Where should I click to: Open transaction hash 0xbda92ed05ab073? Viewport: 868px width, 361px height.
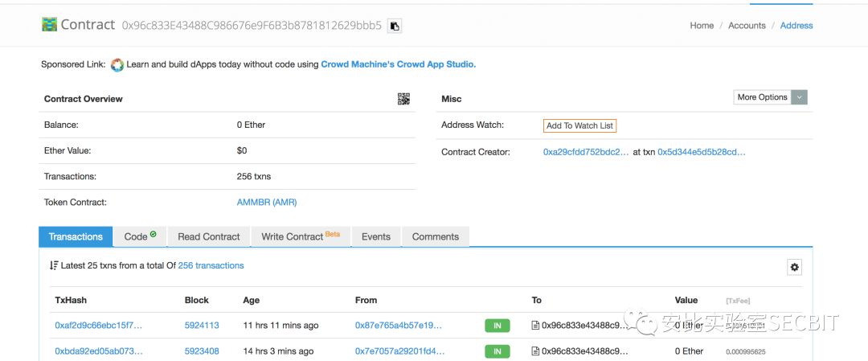pos(99,351)
